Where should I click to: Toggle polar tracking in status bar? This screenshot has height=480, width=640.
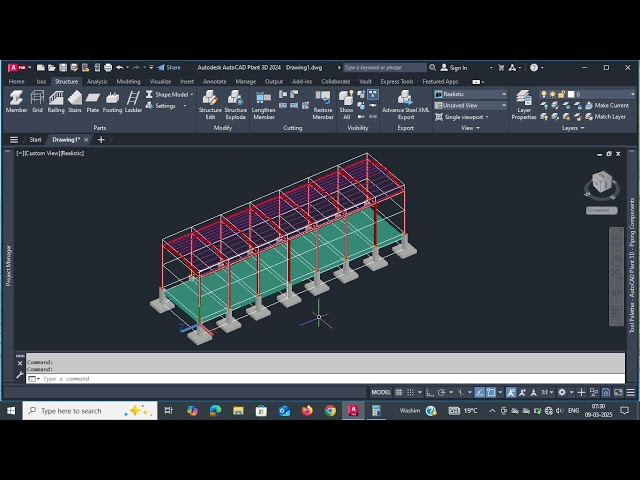click(441, 392)
